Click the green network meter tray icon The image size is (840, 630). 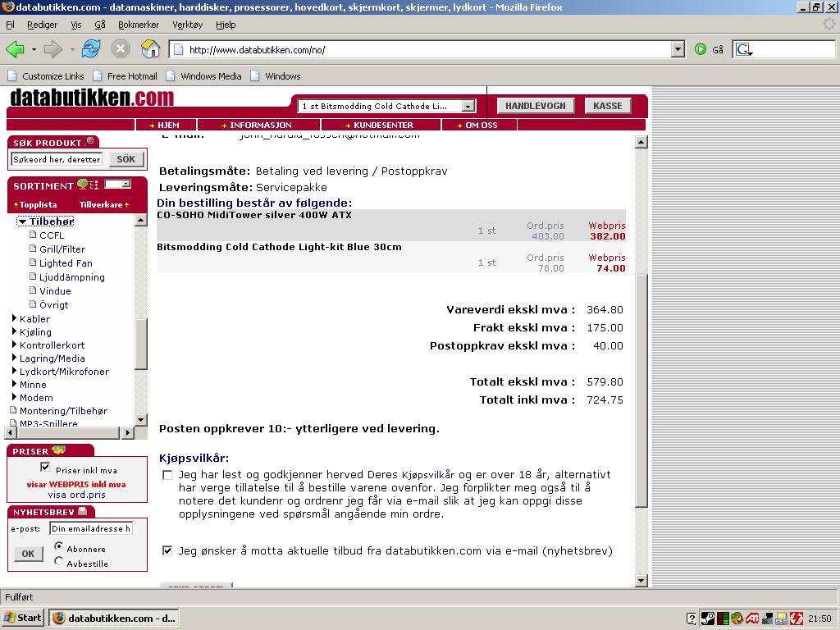[722, 619]
